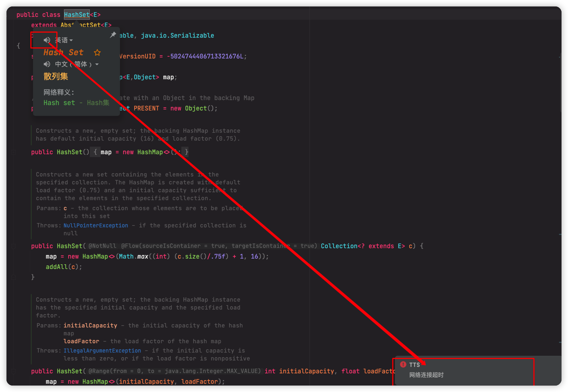Pin the translation popup open
568x392 pixels.
point(113,34)
